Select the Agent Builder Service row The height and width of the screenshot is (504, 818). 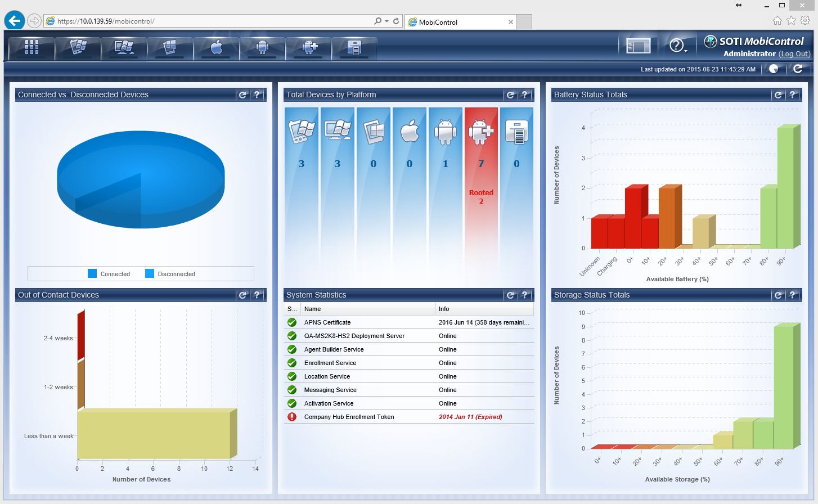409,349
